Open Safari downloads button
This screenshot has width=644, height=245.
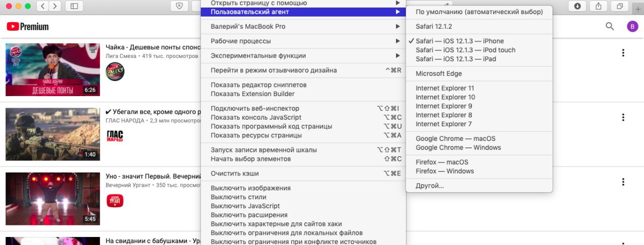coord(577,6)
